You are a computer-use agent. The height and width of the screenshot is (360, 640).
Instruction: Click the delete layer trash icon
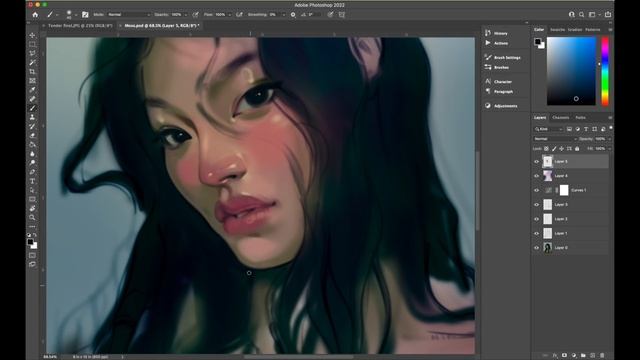602,356
